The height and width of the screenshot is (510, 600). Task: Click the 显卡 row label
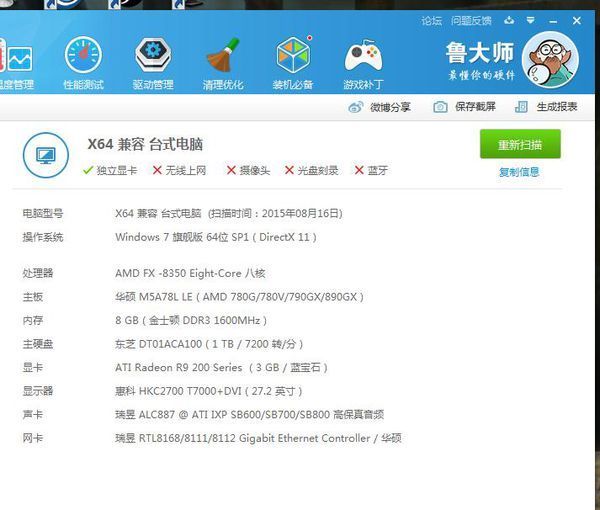(x=33, y=368)
